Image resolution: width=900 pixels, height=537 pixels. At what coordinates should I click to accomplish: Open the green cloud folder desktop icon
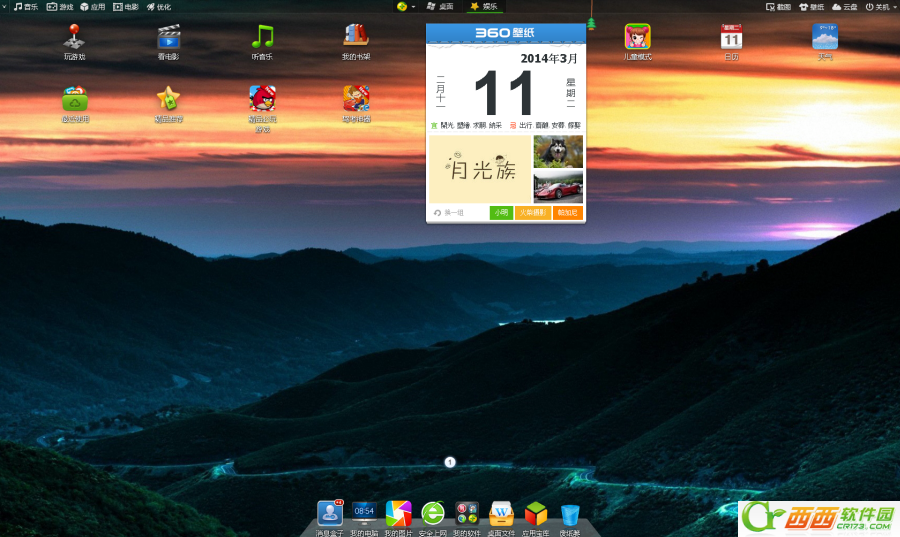click(x=75, y=99)
